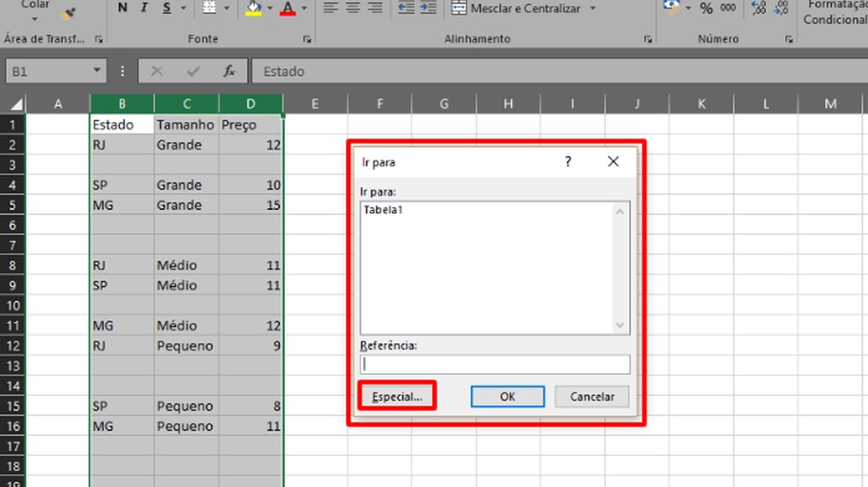Decrease indent icon
The height and width of the screenshot is (487, 868).
click(x=407, y=8)
